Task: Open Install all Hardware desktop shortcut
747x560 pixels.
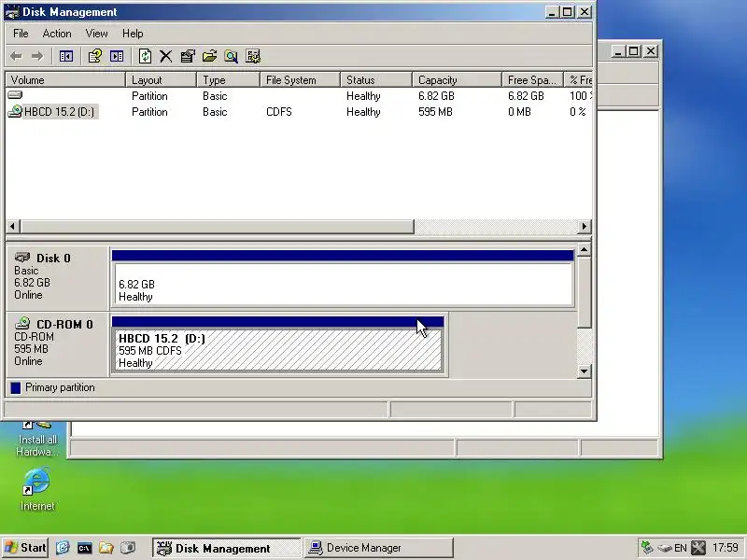Action: [x=37, y=439]
